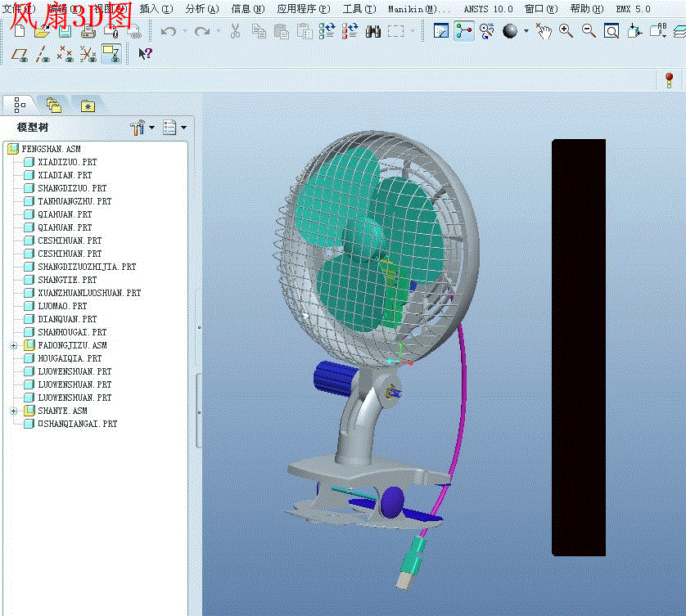Click the What's This help cursor icon

145,54
